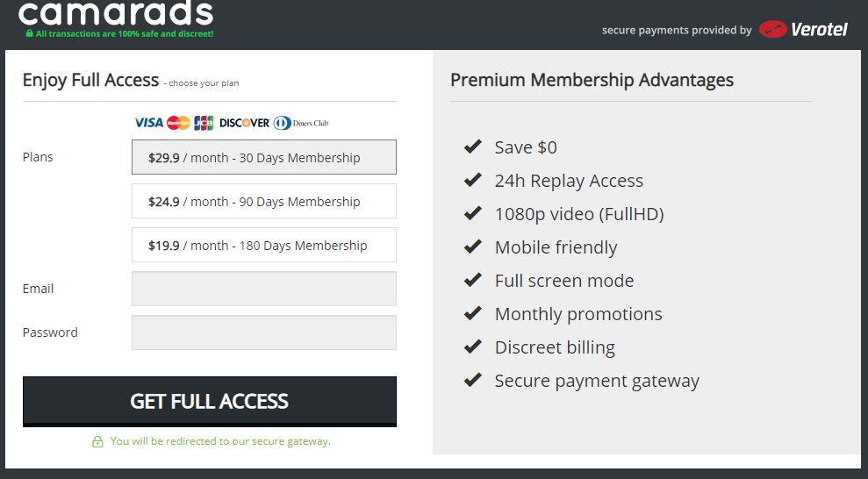Click padlock icon near secure gateway notice
The image size is (868, 479).
click(97, 441)
